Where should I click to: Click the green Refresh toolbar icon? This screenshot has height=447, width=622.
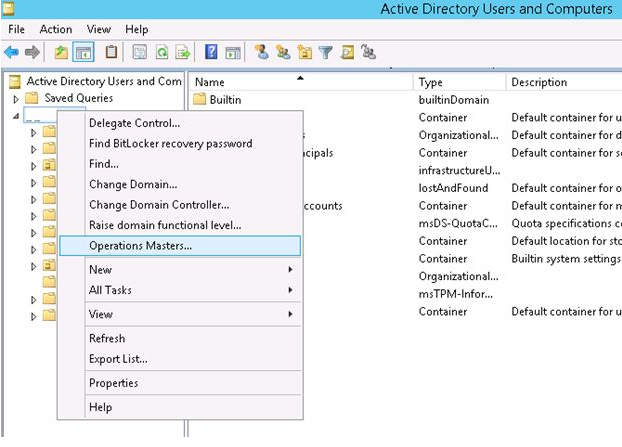[x=162, y=52]
